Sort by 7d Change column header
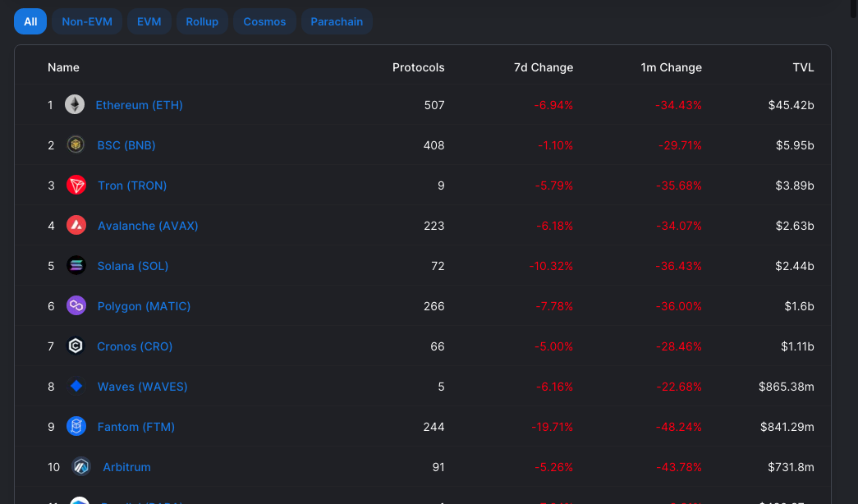This screenshot has width=858, height=504. click(x=543, y=67)
